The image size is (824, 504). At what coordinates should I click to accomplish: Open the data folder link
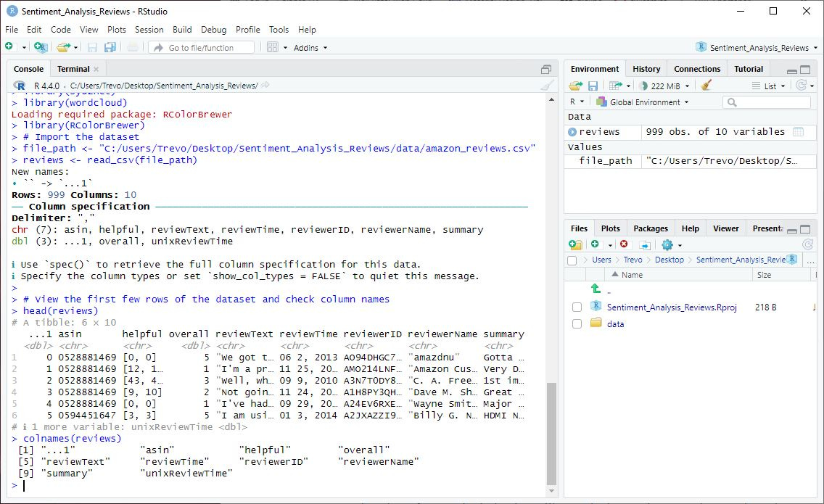(x=615, y=324)
